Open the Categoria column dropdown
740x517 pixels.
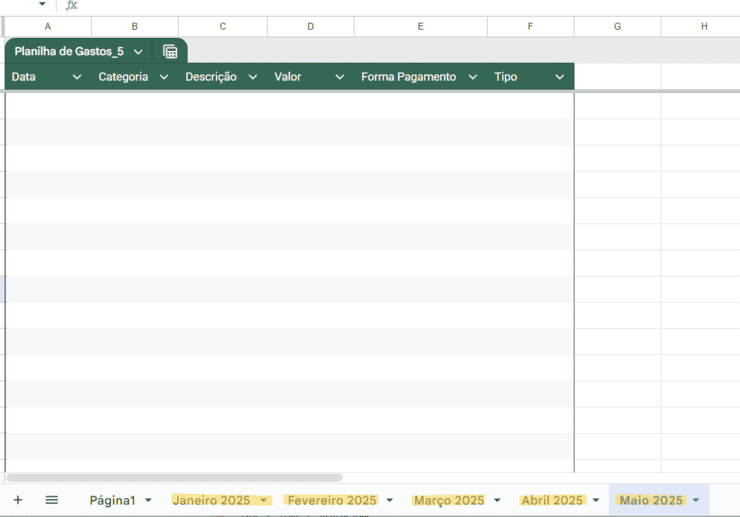(164, 77)
